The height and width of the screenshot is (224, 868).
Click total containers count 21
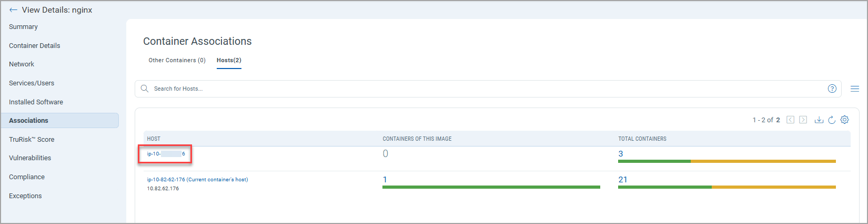pyautogui.click(x=623, y=180)
